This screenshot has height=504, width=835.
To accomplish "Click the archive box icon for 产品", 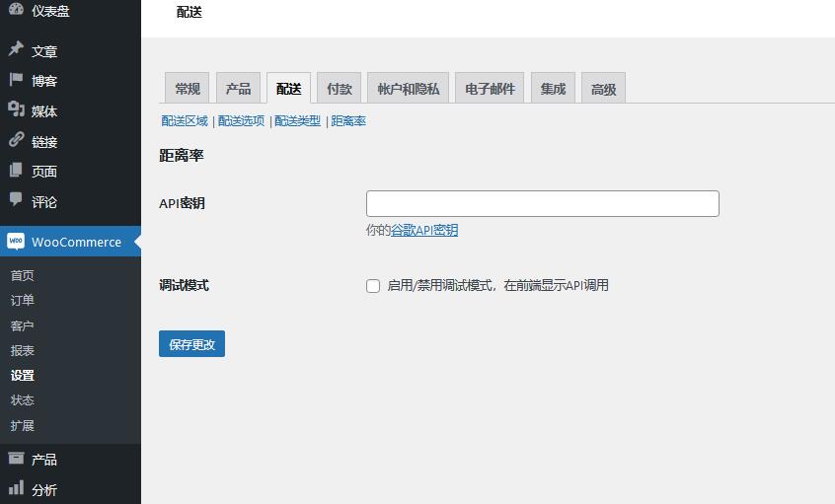I will 16,458.
